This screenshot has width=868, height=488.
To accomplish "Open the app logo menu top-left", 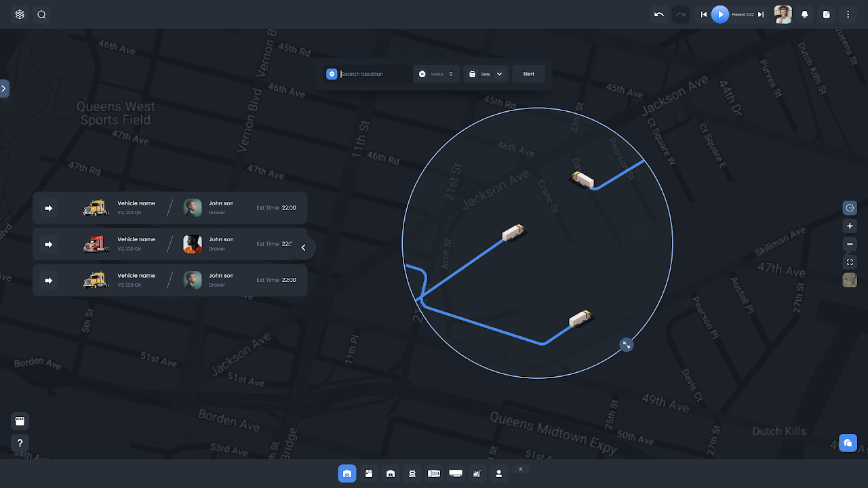I will coord(20,14).
